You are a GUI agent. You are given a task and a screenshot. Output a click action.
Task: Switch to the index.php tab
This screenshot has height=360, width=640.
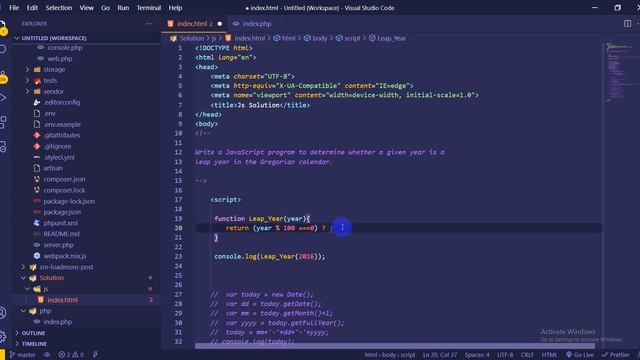(252, 24)
